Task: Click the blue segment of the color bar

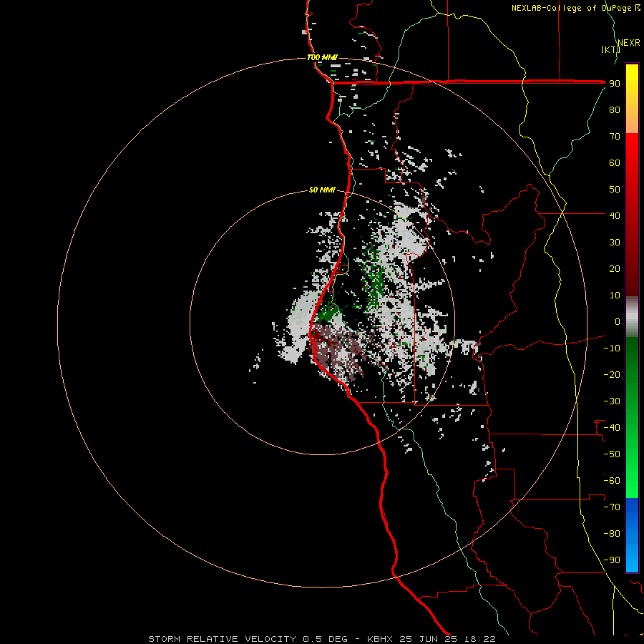Action: pos(632,535)
